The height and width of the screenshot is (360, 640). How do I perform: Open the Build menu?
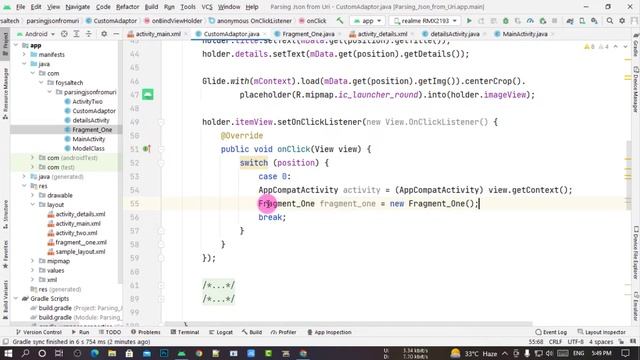151,7
